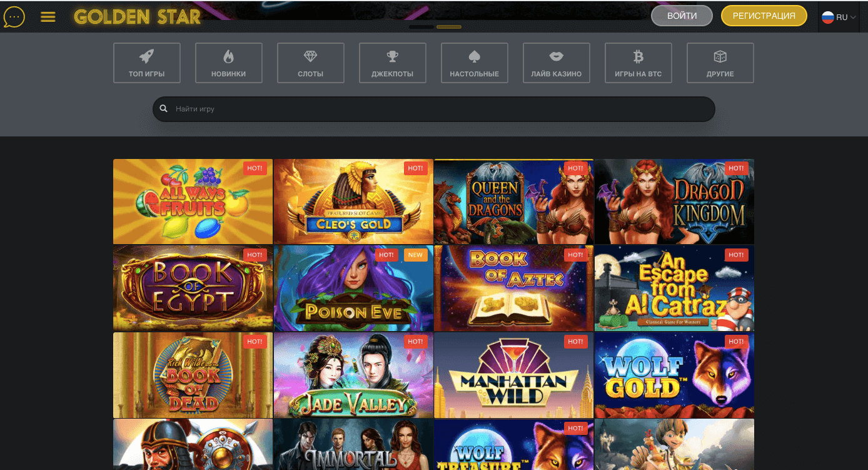Select the Bitcoin Игры на BTC category

click(638, 63)
